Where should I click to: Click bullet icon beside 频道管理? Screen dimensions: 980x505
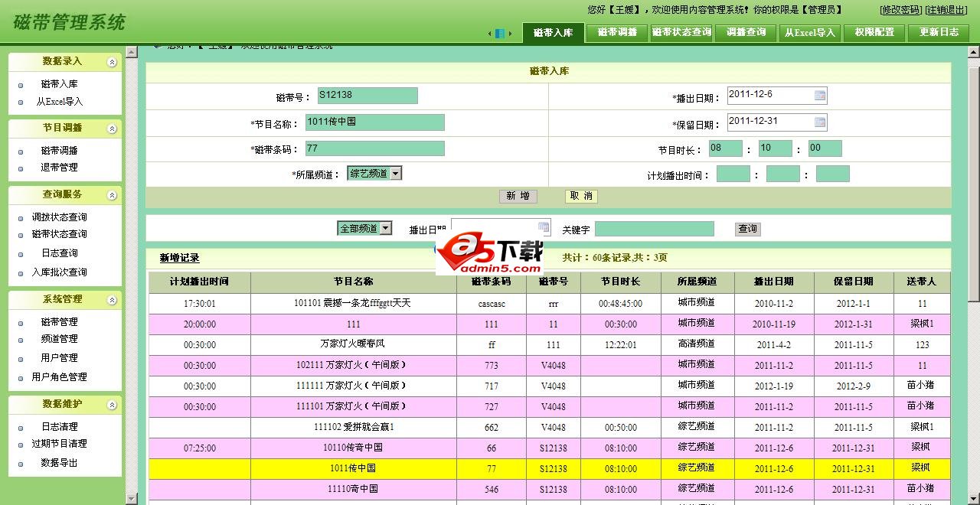[x=21, y=340]
